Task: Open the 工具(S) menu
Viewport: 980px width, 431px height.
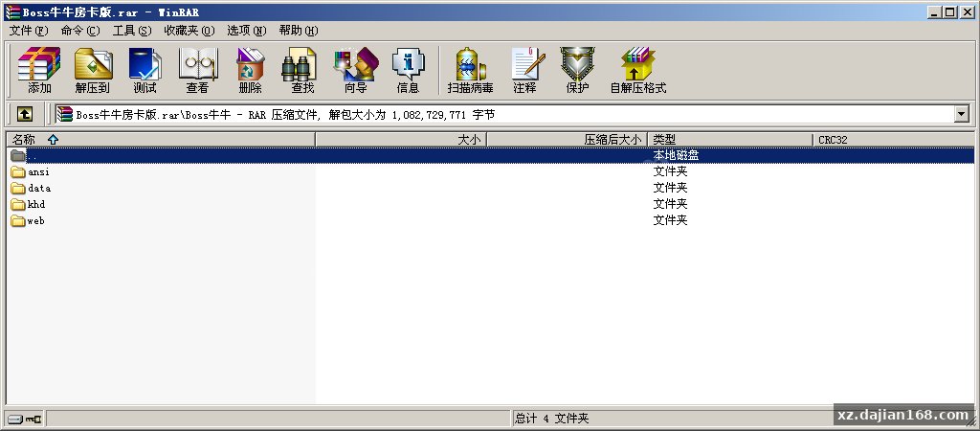Action: coord(132,30)
